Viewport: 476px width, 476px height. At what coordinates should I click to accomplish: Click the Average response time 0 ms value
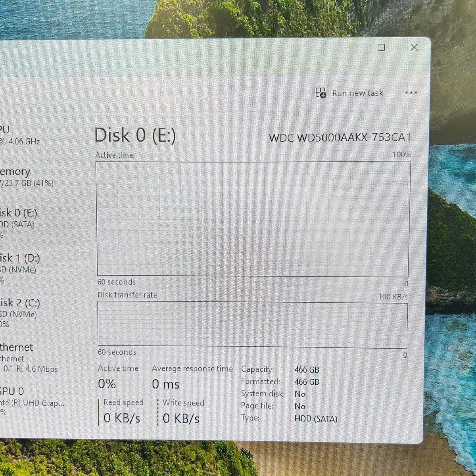(166, 384)
